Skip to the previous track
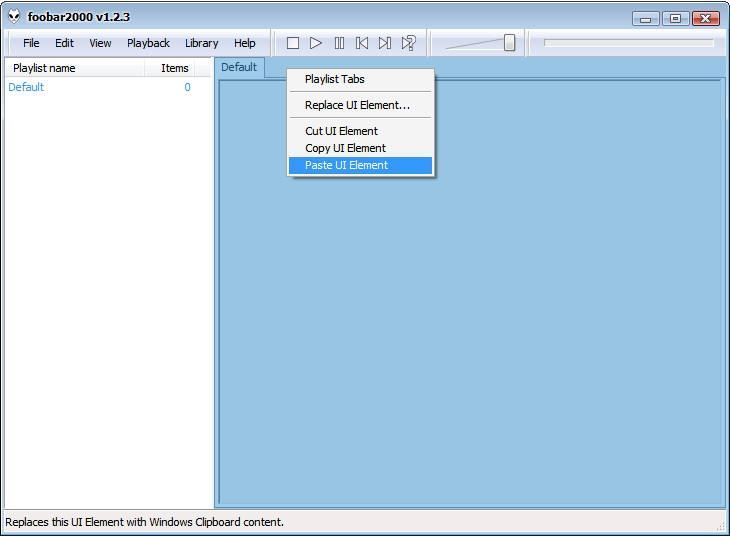Viewport: 730px width, 536px height. [x=362, y=43]
